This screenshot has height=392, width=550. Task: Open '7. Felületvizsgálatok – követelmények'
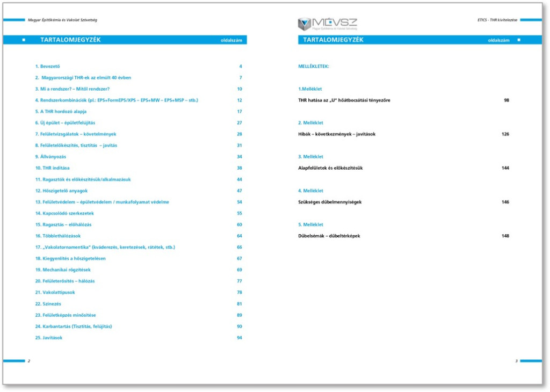click(x=75, y=134)
